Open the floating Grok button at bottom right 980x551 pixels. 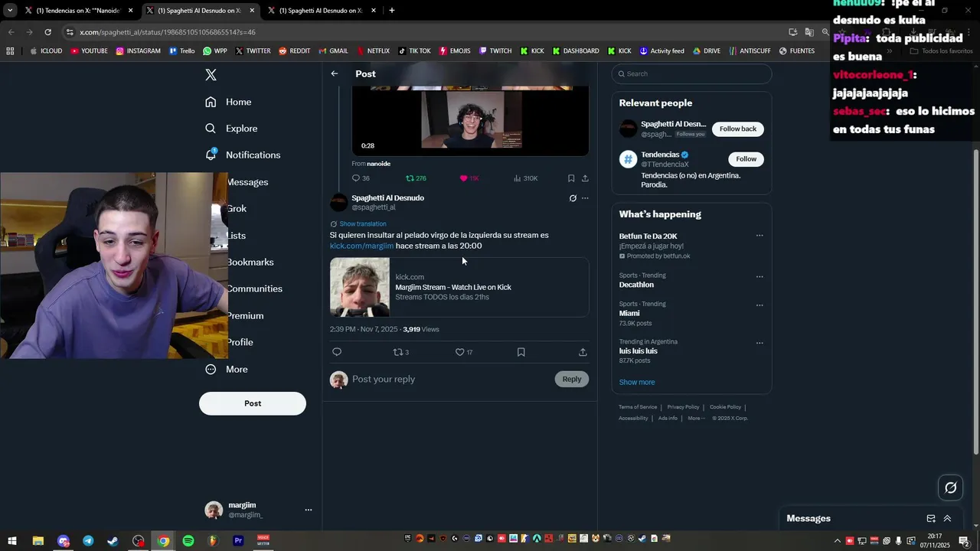(x=951, y=487)
